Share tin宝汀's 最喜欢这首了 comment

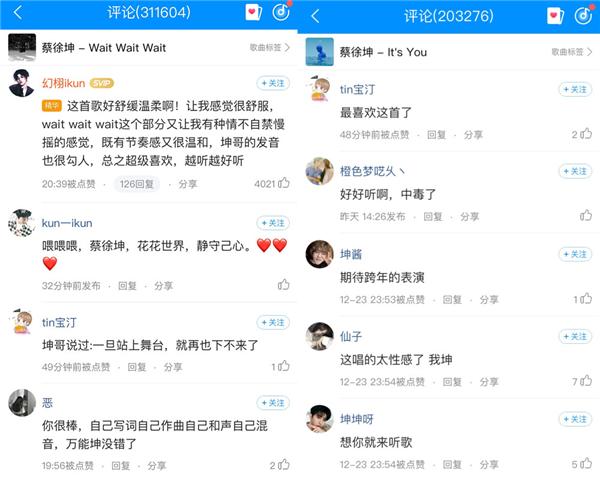[473, 135]
